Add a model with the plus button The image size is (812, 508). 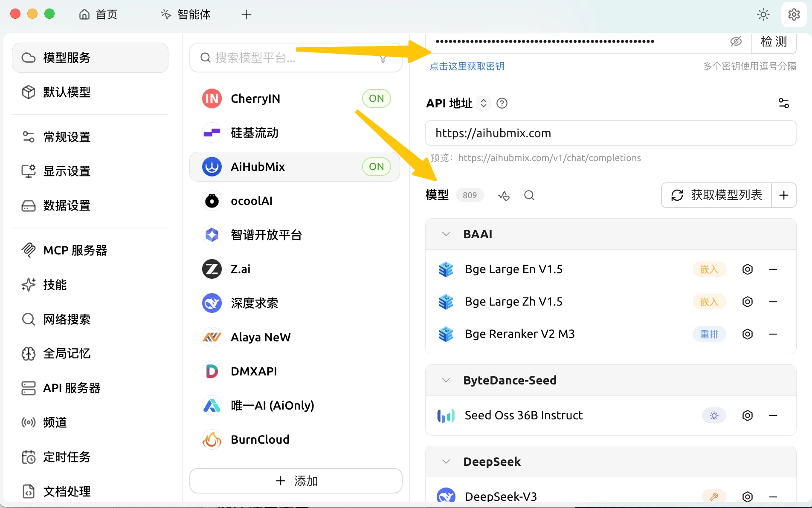point(784,195)
